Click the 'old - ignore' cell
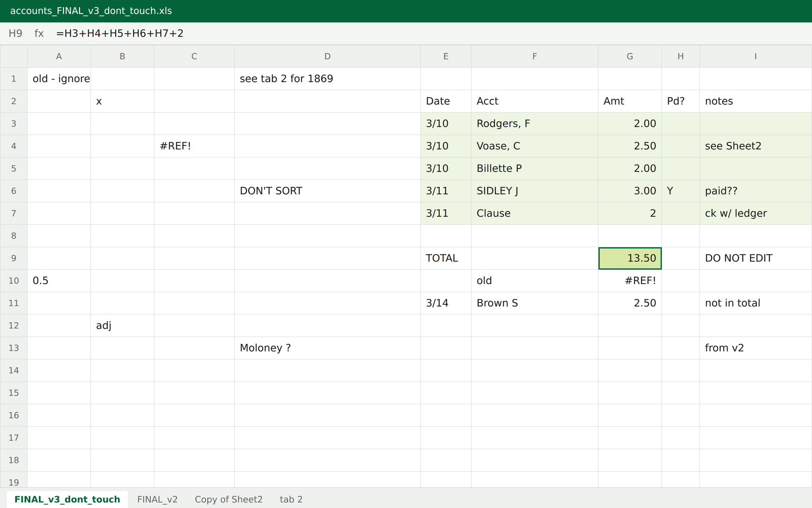Viewport: 812px width, 508px height. point(59,79)
